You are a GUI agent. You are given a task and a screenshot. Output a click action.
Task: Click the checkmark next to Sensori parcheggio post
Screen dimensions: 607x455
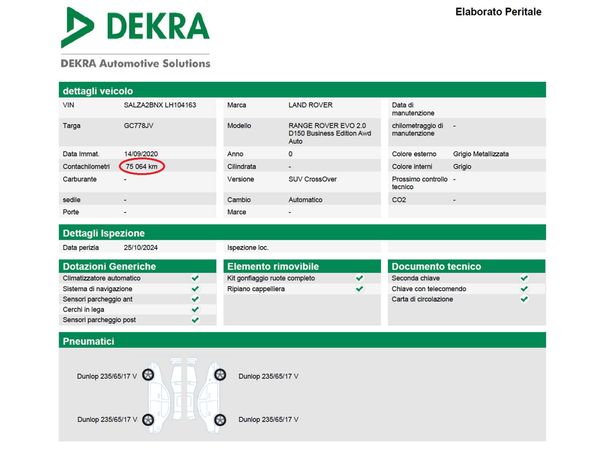195,320
